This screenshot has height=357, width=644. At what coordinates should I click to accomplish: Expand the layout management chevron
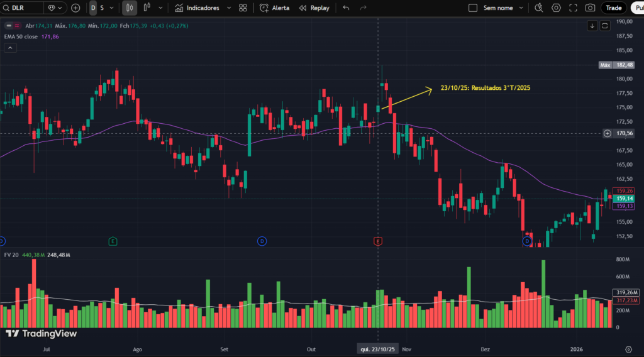click(x=521, y=8)
